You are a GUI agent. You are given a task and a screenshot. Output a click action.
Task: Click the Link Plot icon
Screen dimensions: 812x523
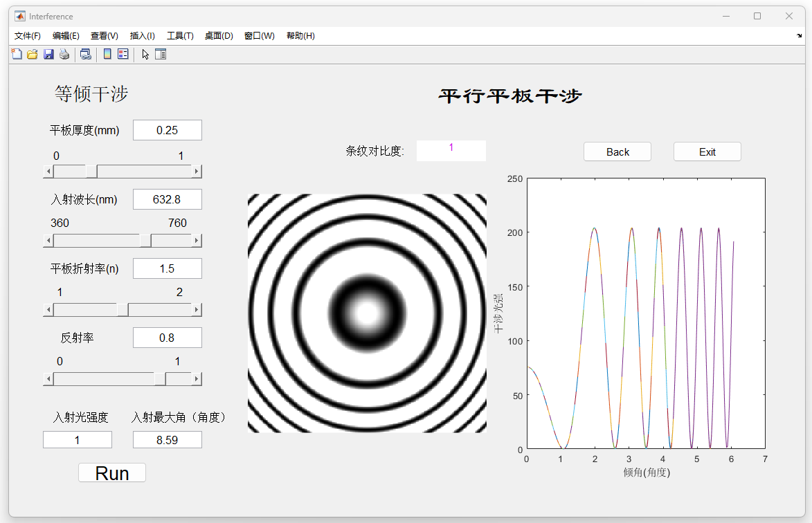click(85, 54)
